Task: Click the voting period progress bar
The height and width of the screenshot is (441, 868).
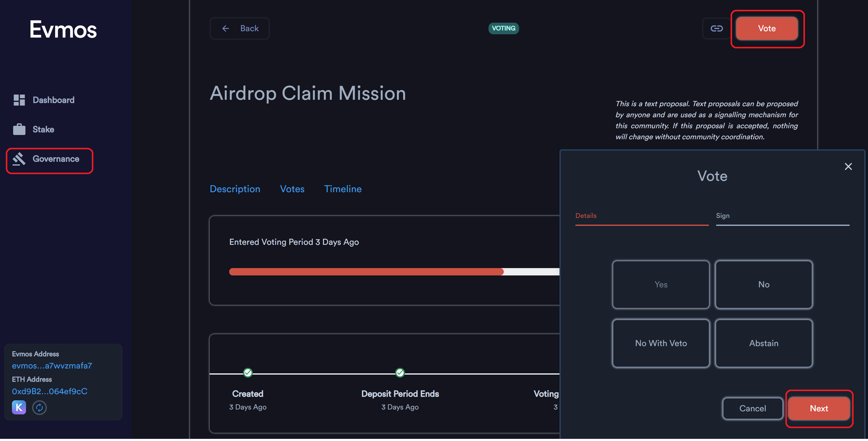Action: click(394, 272)
